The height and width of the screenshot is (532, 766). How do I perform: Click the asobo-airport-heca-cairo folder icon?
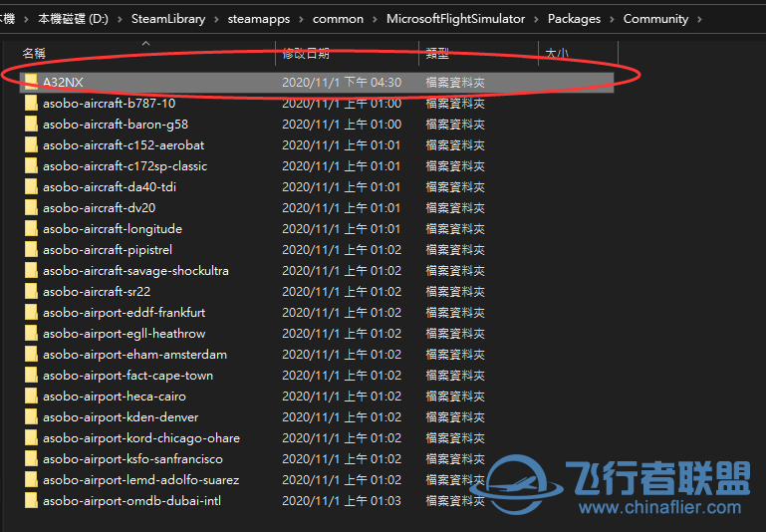31,397
